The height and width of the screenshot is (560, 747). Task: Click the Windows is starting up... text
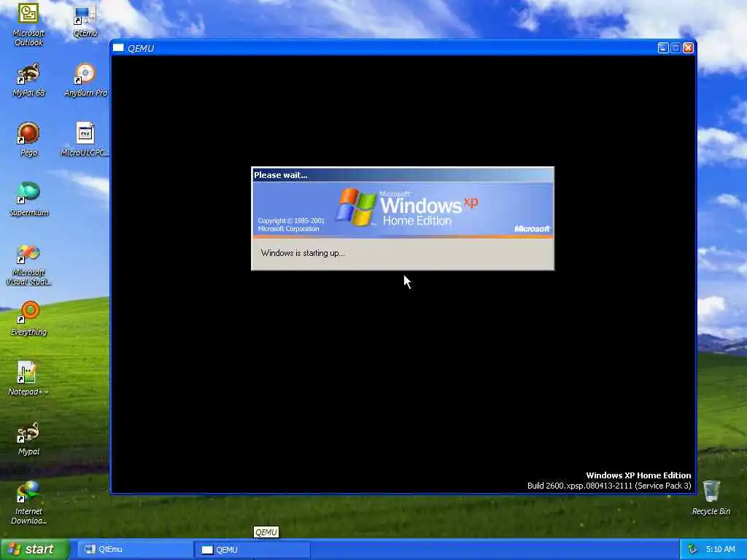pos(303,253)
